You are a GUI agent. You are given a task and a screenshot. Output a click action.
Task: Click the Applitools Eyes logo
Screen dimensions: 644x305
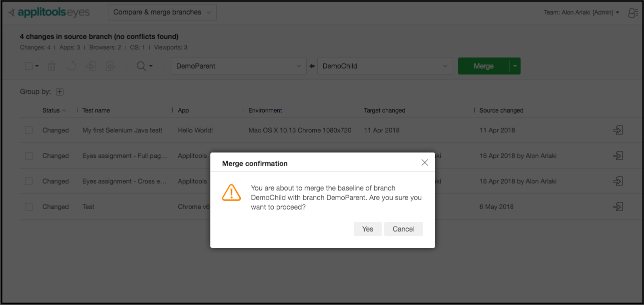pos(49,12)
